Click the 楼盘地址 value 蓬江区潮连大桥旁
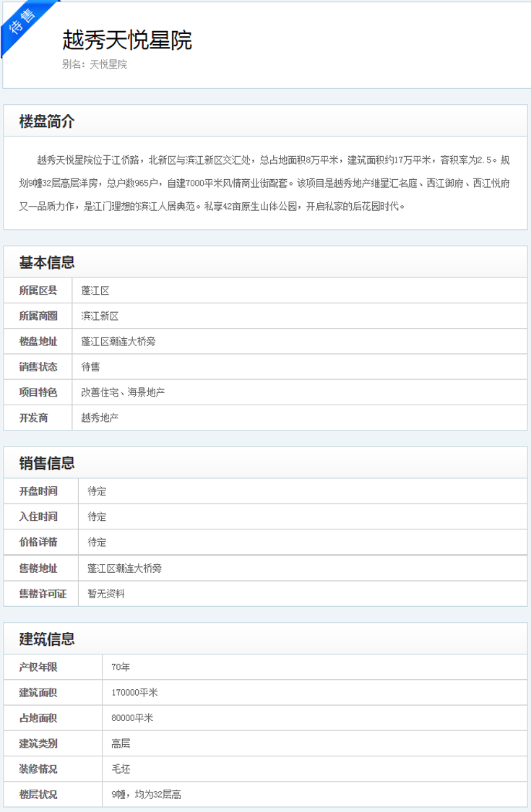 tap(118, 341)
